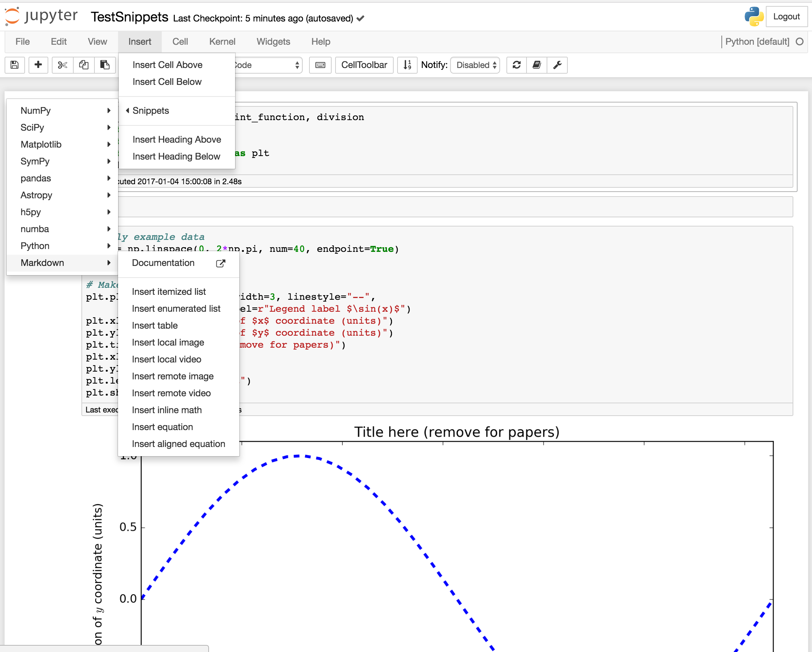Select the Notify disabled toggle dropdown

point(477,64)
